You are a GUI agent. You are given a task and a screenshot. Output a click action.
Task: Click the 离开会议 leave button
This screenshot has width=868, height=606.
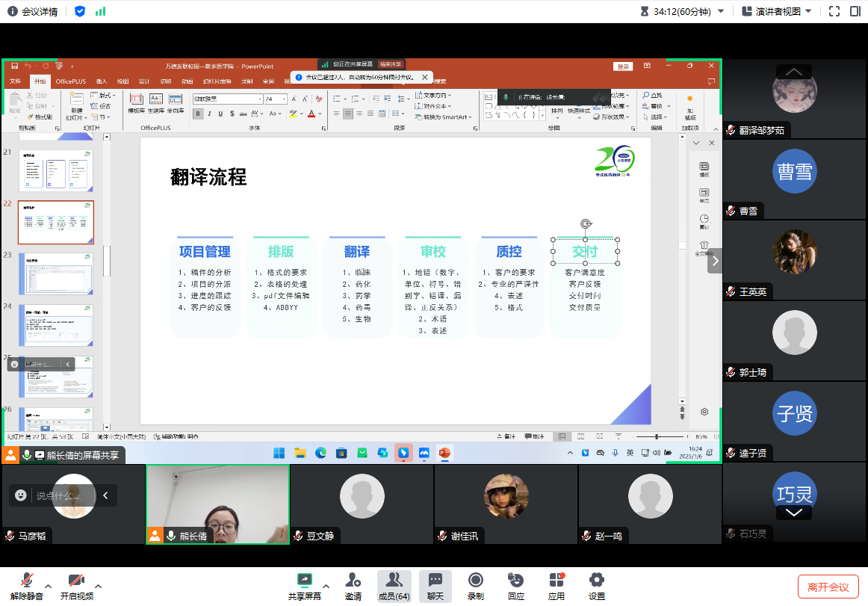tap(828, 587)
